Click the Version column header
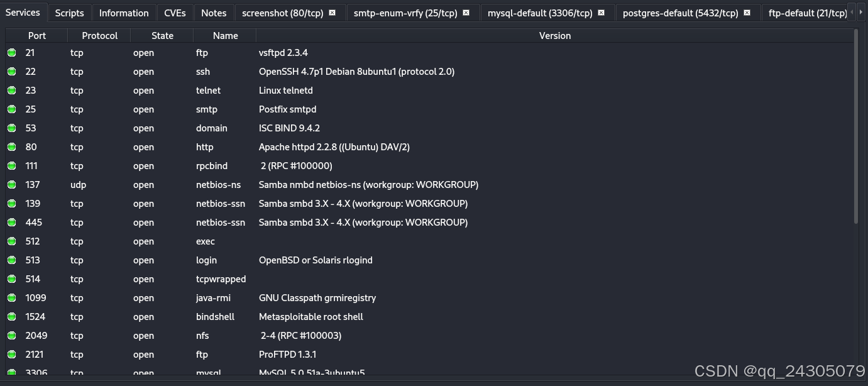Screen dimensions: 868x386 click(x=555, y=36)
